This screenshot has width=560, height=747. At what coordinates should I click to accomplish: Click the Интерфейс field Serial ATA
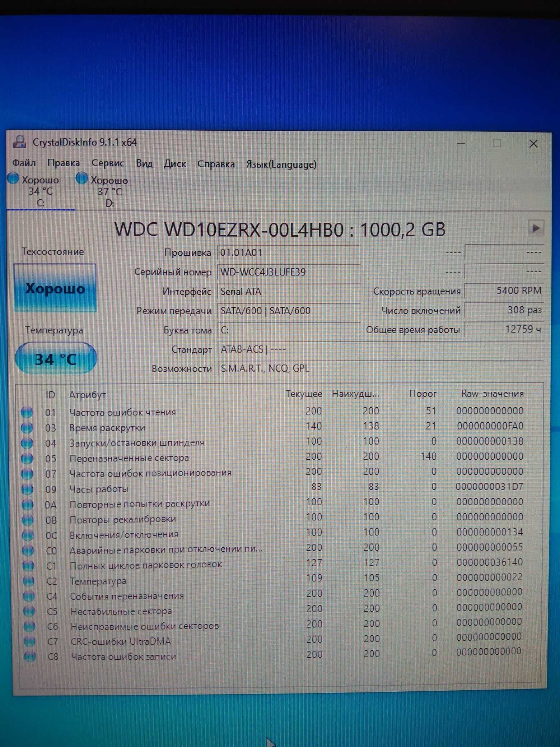[x=289, y=292]
